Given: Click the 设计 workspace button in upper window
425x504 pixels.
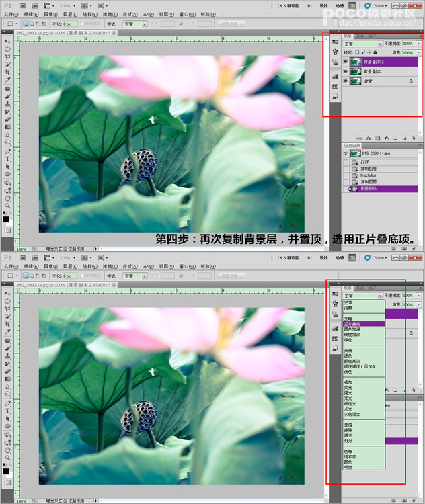Looking at the screenshot, I should coord(323,6).
